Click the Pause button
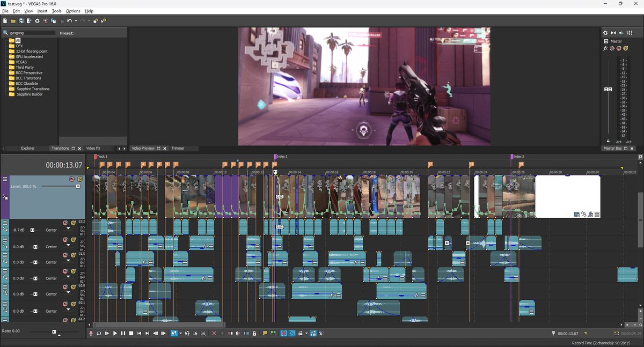This screenshot has height=347, width=644. point(123,334)
